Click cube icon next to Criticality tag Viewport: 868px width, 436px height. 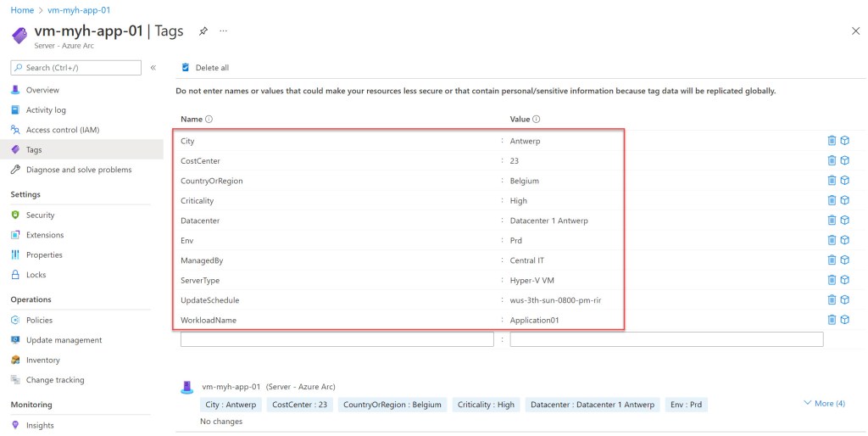[x=844, y=200]
